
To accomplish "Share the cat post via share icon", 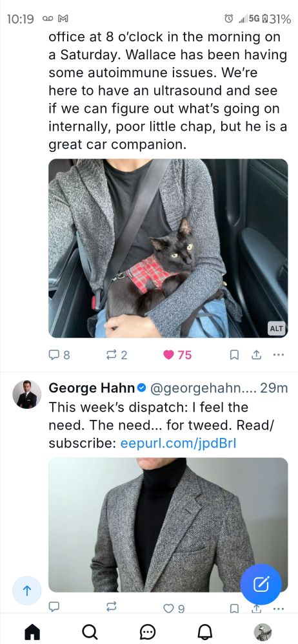I will (256, 355).
